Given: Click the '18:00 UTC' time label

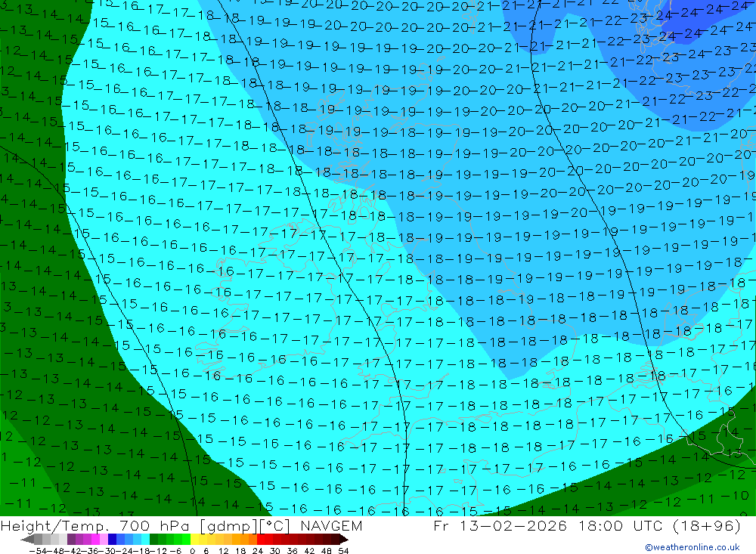Looking at the screenshot, I should (x=621, y=525).
